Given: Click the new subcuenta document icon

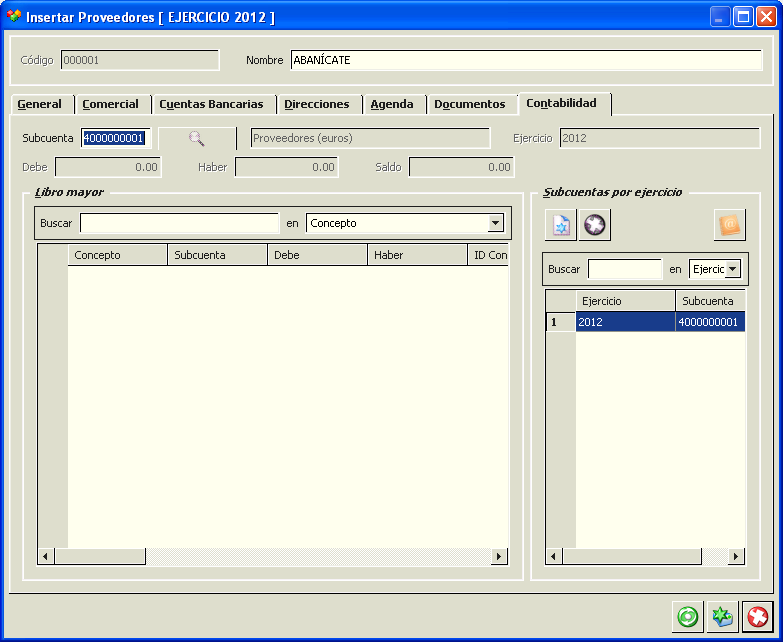Looking at the screenshot, I should [x=561, y=225].
